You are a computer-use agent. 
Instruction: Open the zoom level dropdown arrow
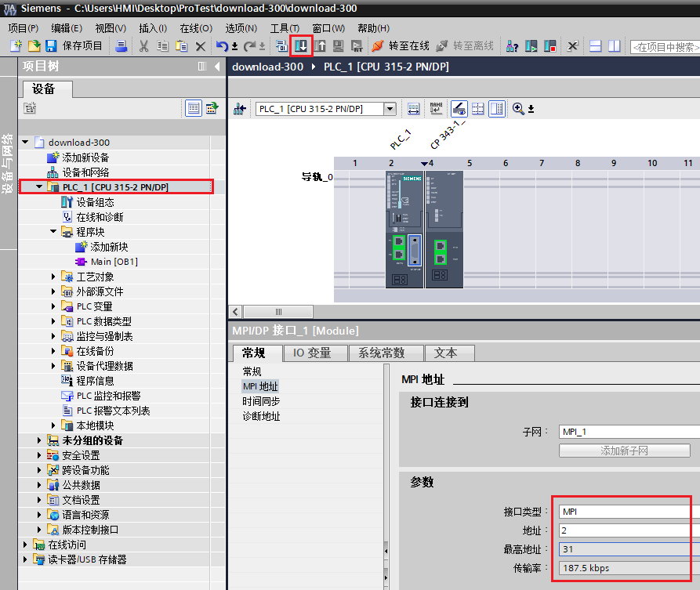click(531, 109)
